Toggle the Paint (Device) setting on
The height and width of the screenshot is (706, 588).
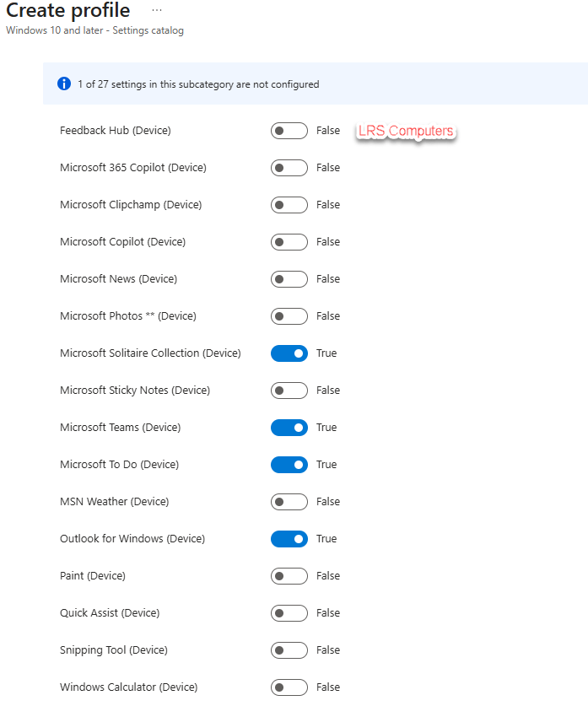(289, 576)
